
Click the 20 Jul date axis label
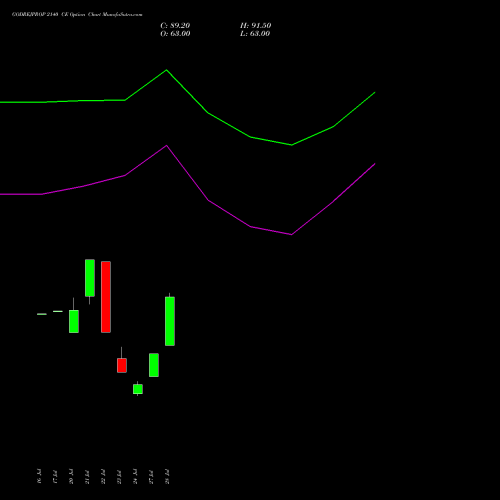71,476
